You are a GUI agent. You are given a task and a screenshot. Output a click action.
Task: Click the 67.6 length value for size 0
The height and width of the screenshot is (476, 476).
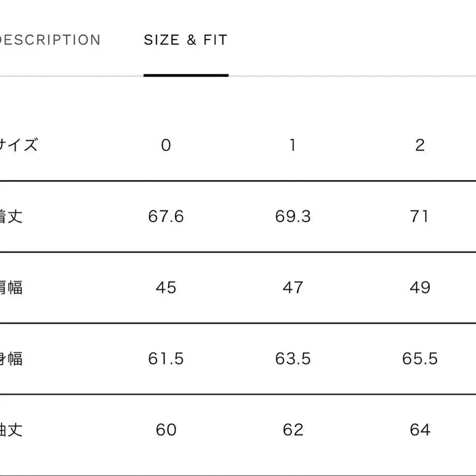pos(166,216)
